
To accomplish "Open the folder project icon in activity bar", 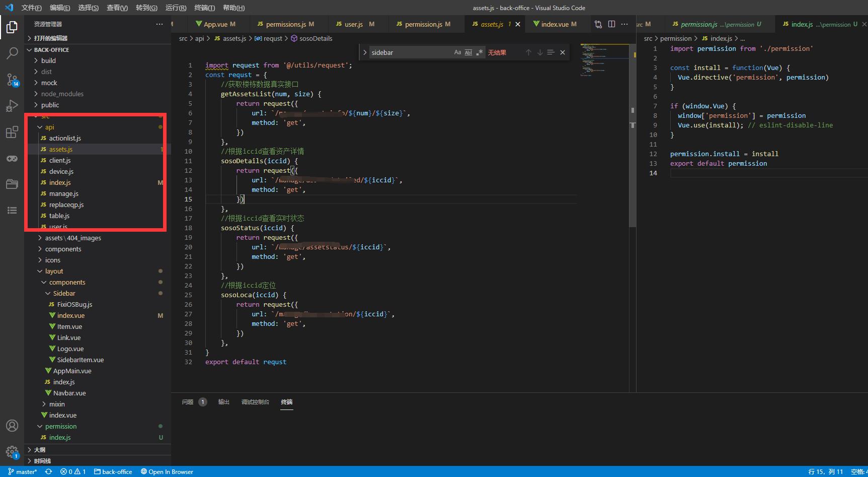I will (x=12, y=184).
